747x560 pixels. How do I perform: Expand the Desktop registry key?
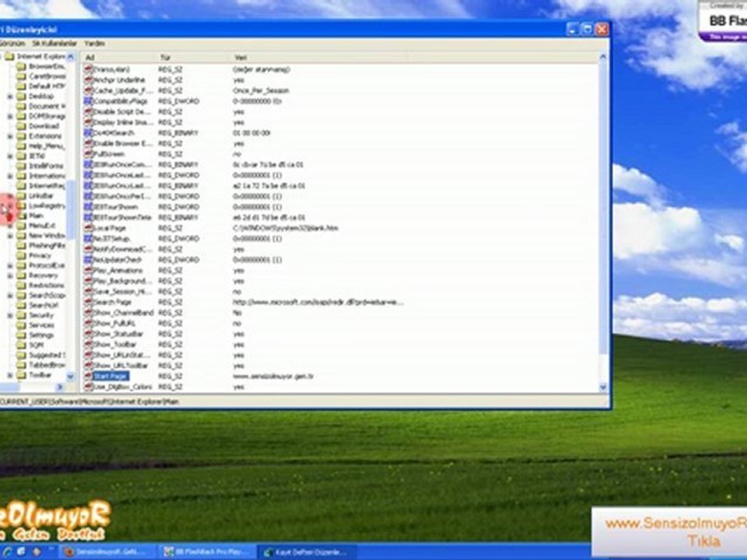(10, 96)
